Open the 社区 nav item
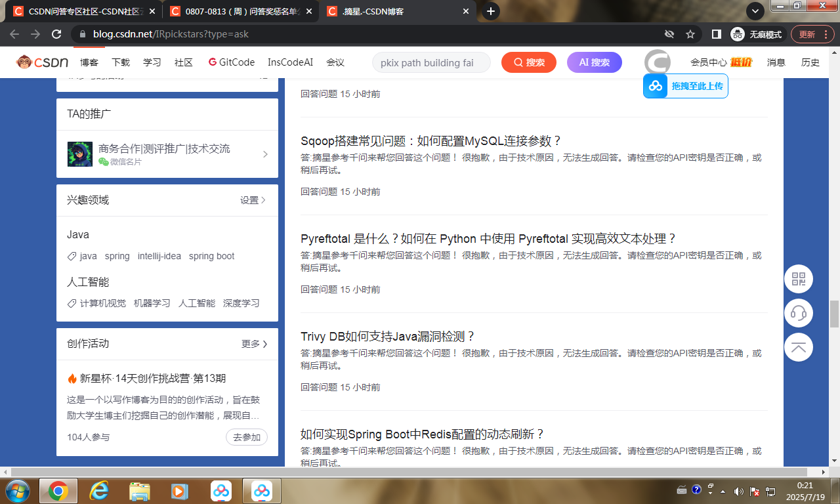Image resolution: width=840 pixels, height=504 pixels. click(184, 62)
